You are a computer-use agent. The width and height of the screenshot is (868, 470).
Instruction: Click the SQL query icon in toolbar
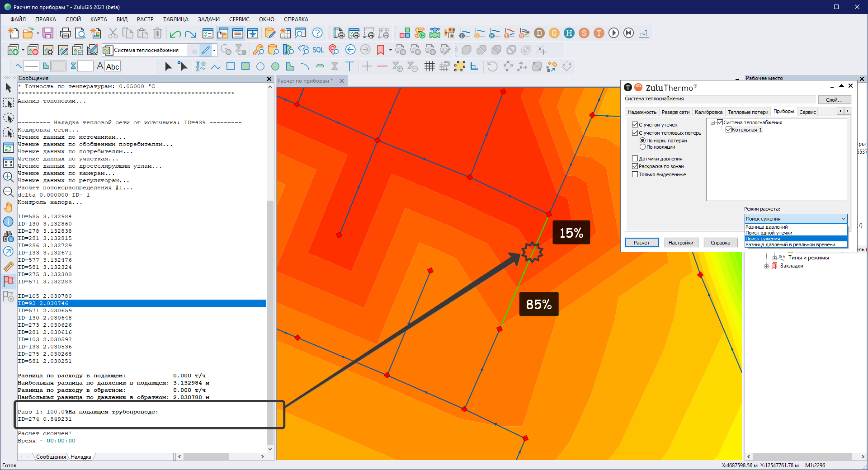(318, 50)
